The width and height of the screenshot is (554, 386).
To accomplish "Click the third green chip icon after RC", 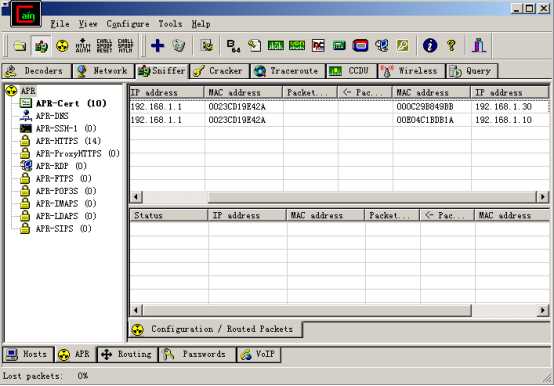I will 339,46.
